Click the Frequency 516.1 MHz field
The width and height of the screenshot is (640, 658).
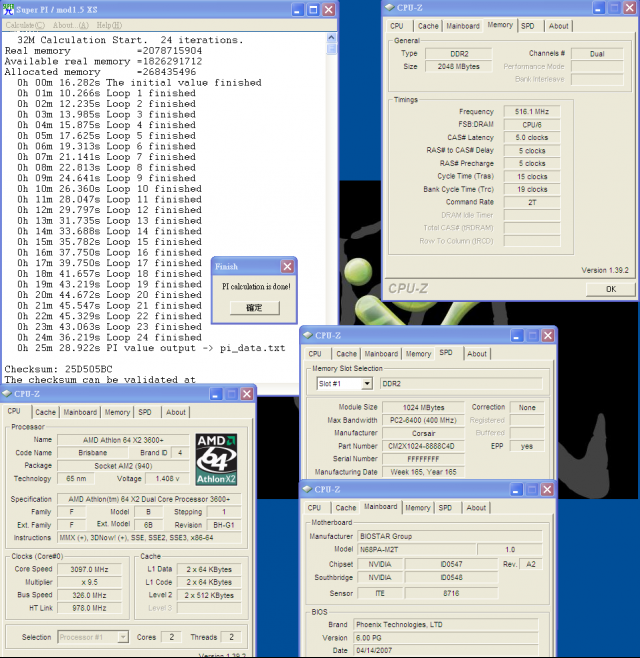532,112
